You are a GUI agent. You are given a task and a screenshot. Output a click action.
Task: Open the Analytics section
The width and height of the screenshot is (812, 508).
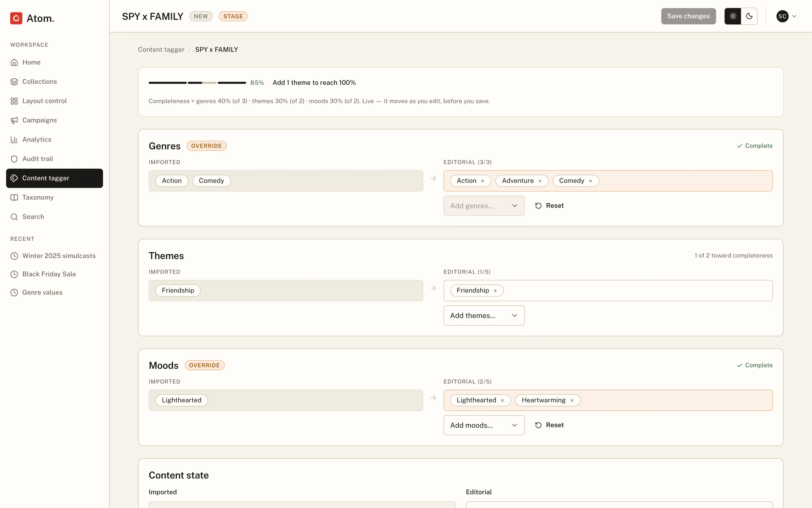pyautogui.click(x=54, y=139)
